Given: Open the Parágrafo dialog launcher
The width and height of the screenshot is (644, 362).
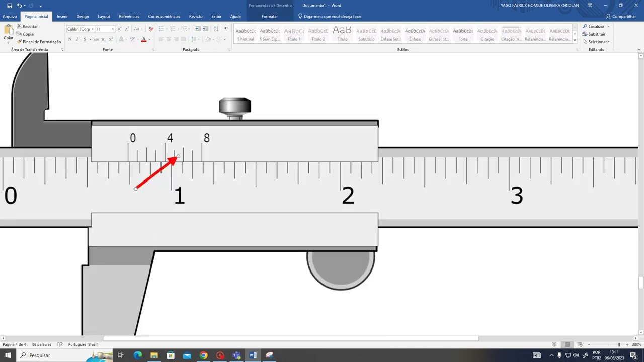Looking at the screenshot, I should coord(229,50).
